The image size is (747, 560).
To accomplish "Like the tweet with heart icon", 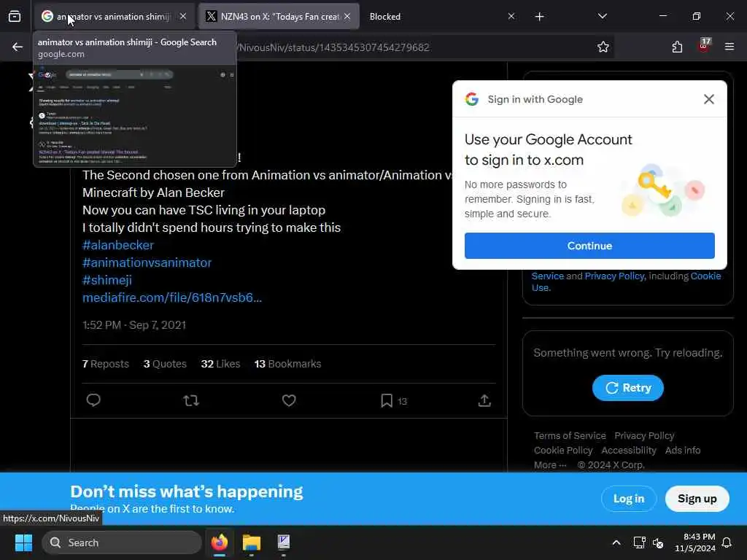I will 289,400.
